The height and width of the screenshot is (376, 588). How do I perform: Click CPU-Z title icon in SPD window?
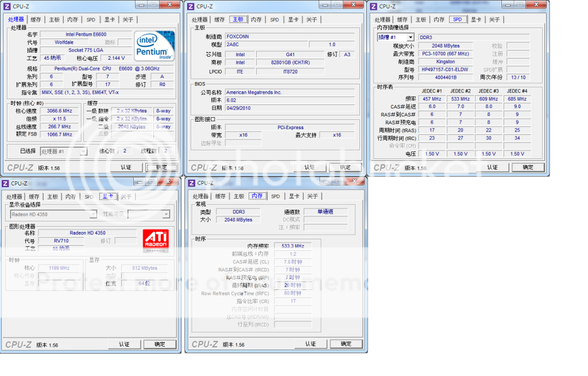click(373, 6)
